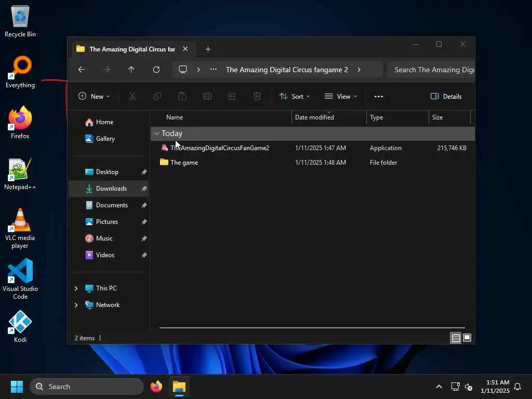Launch Kodi desktop shortcut
532x399 pixels.
20,326
